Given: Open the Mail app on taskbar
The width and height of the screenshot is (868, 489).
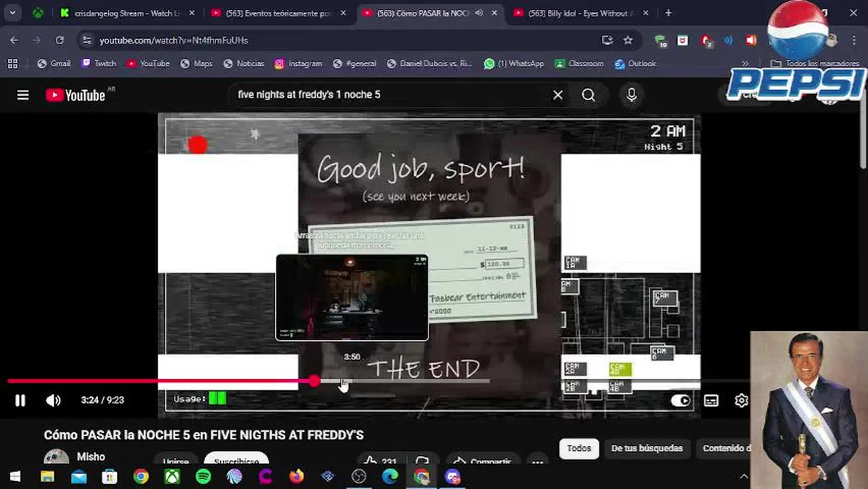Looking at the screenshot, I should pos(78,477).
